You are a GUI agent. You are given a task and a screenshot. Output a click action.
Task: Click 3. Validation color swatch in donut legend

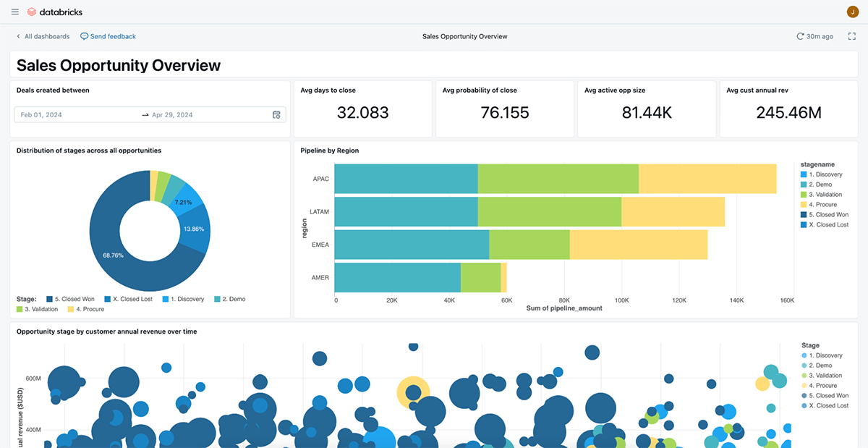(x=20, y=309)
